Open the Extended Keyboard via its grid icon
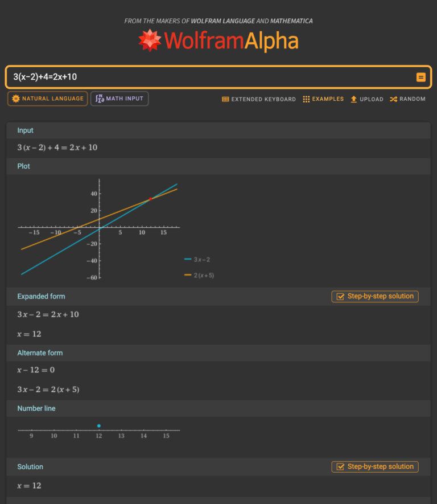Screen dimensions: 437x504 pos(225,99)
